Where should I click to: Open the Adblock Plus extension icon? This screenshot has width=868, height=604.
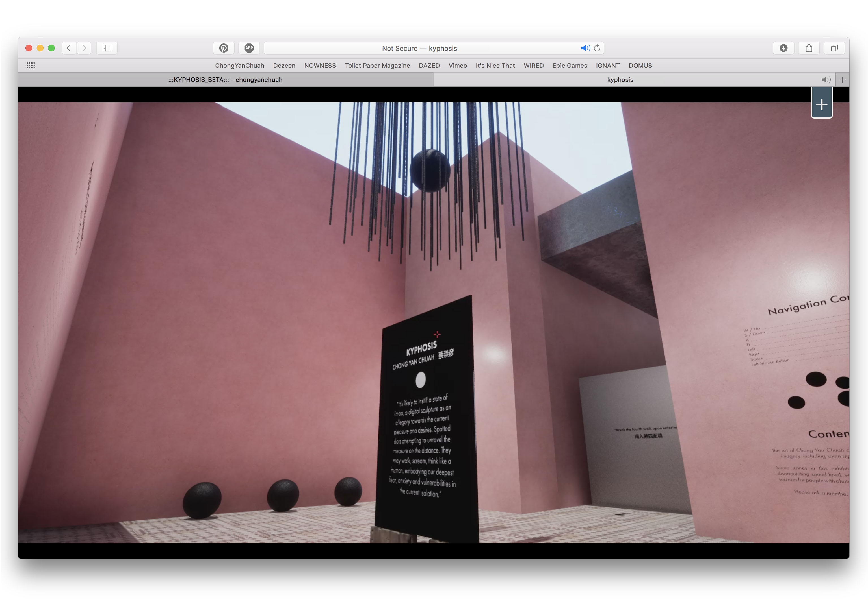(249, 48)
